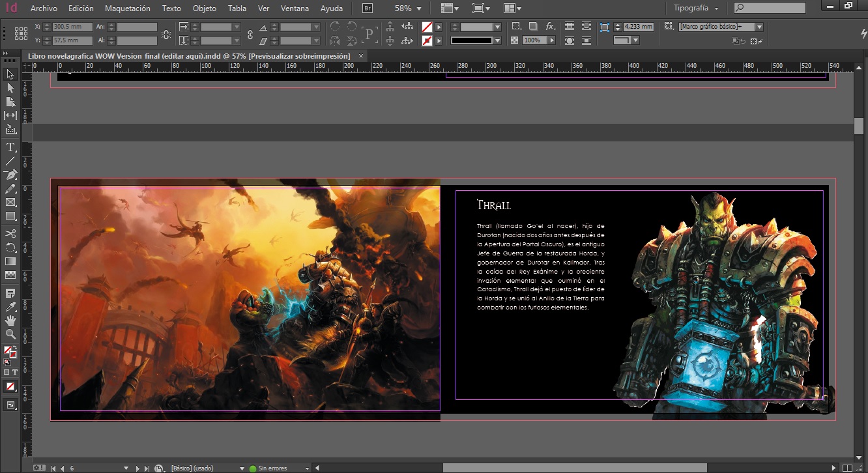Click rotate 90° clockwise icon
The width and height of the screenshot is (868, 473).
[335, 27]
